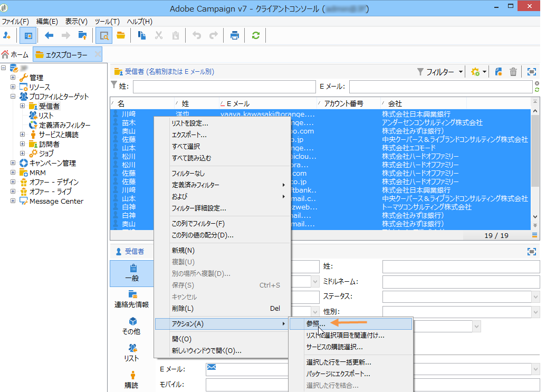Expand the Message Center tree node
The height and width of the screenshot is (392, 546).
13,201
